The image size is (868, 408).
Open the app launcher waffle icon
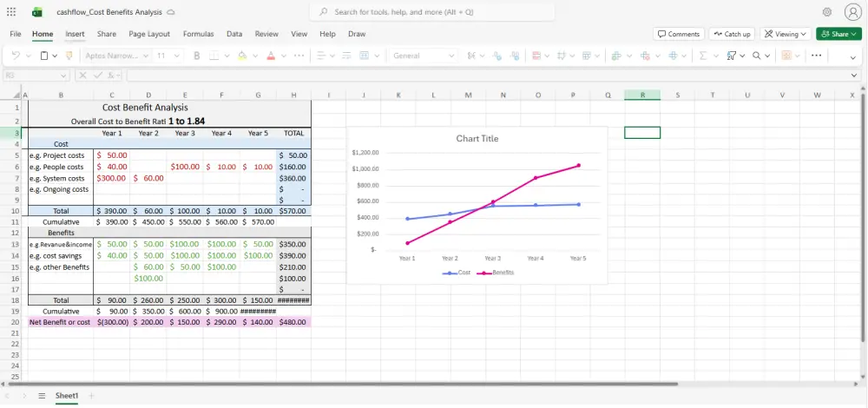point(11,11)
